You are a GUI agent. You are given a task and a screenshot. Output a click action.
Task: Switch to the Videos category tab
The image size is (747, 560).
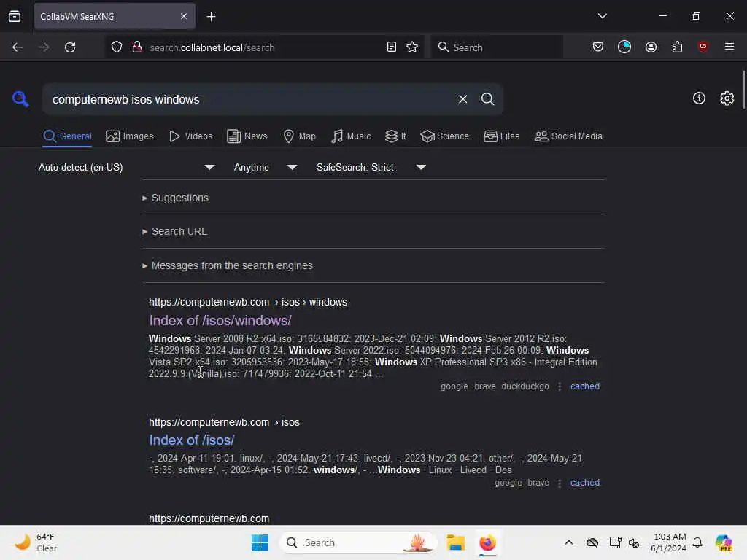(191, 136)
